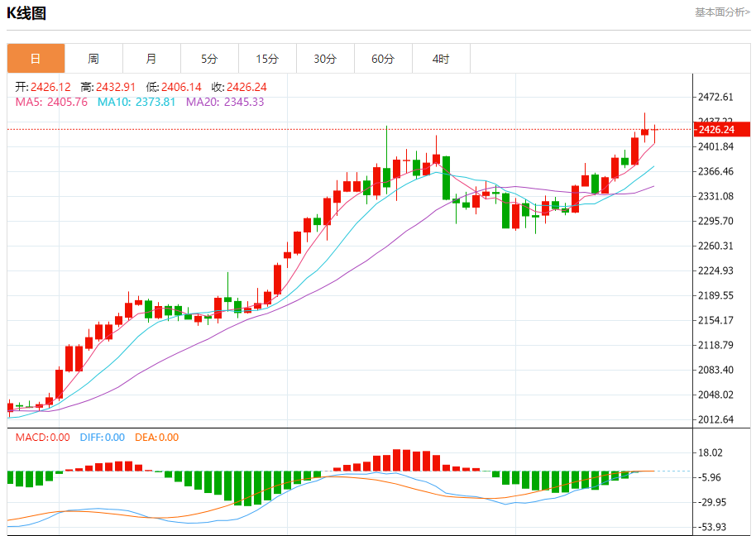756x536 pixels.
Task: Click the K线图 chart title
Action: (26, 13)
